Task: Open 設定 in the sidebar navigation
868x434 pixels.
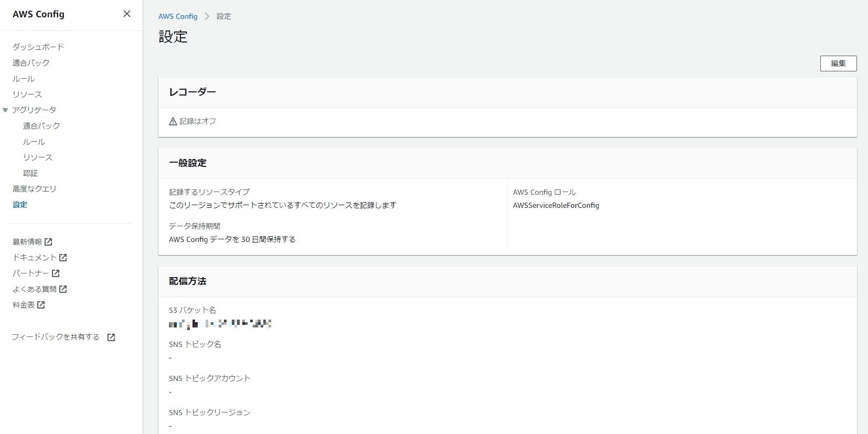Action: click(x=20, y=205)
